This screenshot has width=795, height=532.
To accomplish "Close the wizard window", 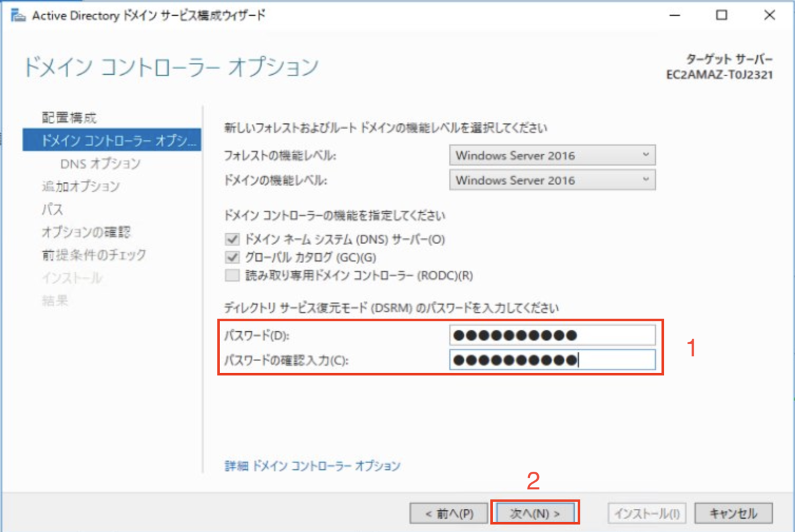I will tap(770, 15).
